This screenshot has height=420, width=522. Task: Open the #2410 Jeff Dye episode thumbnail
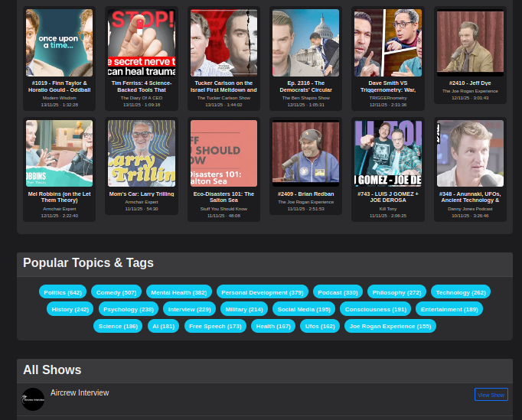pyautogui.click(x=470, y=42)
